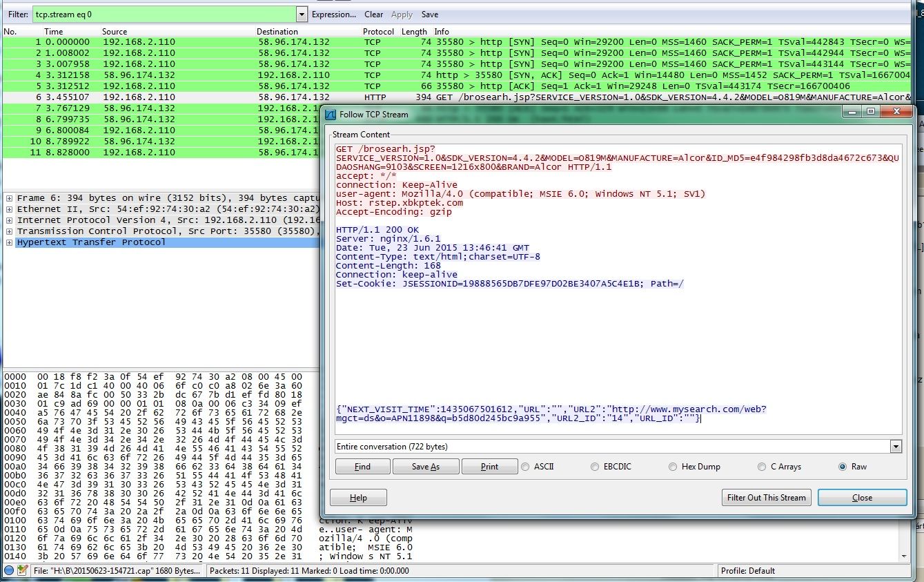Open Help in Follow TCP Stream dialog
The image size is (924, 582).
(358, 498)
